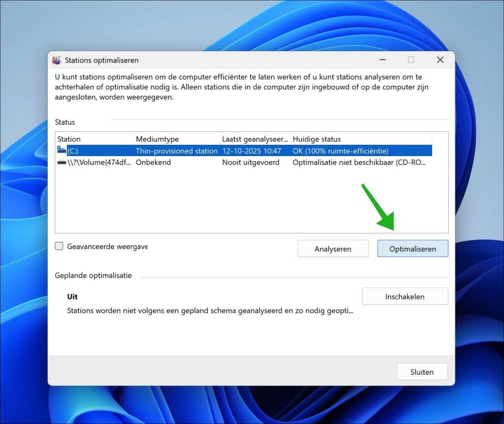Click the Sluiten button
Image resolution: width=504 pixels, height=424 pixels.
coord(422,372)
